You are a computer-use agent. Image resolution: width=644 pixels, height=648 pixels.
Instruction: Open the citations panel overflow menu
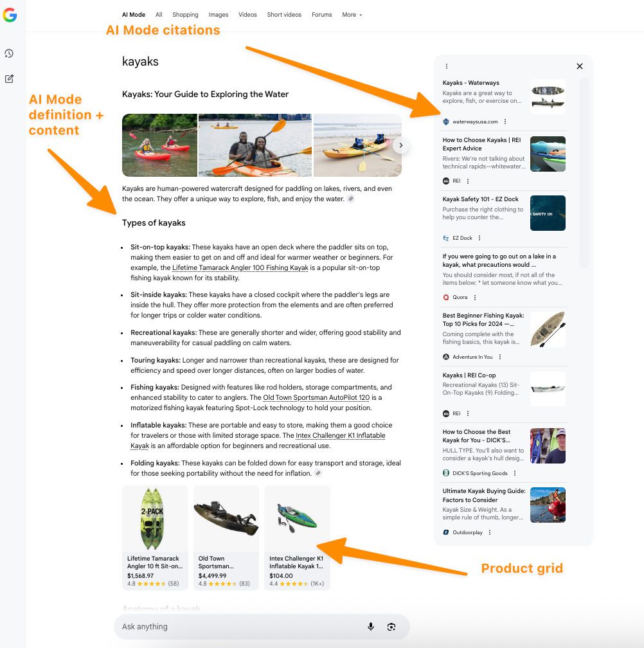[447, 66]
